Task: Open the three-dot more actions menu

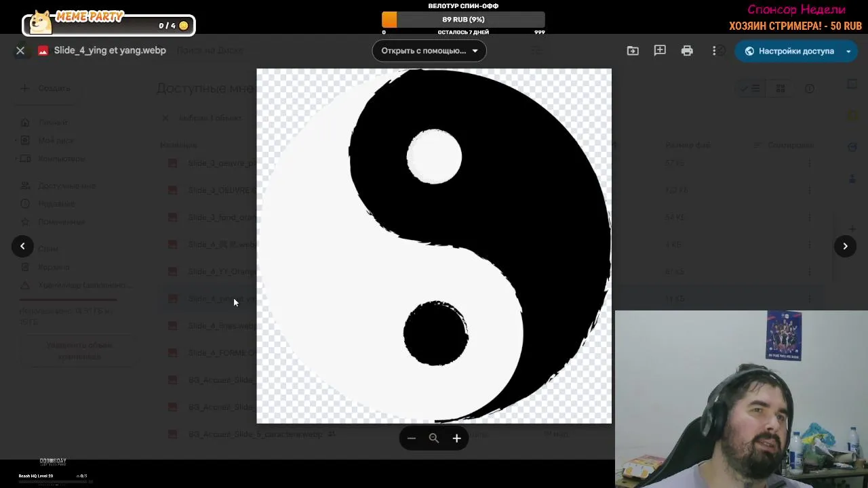Action: (714, 51)
